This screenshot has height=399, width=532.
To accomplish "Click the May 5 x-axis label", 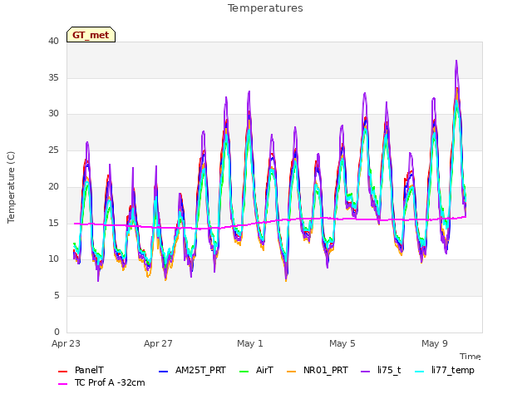I will [342, 343].
